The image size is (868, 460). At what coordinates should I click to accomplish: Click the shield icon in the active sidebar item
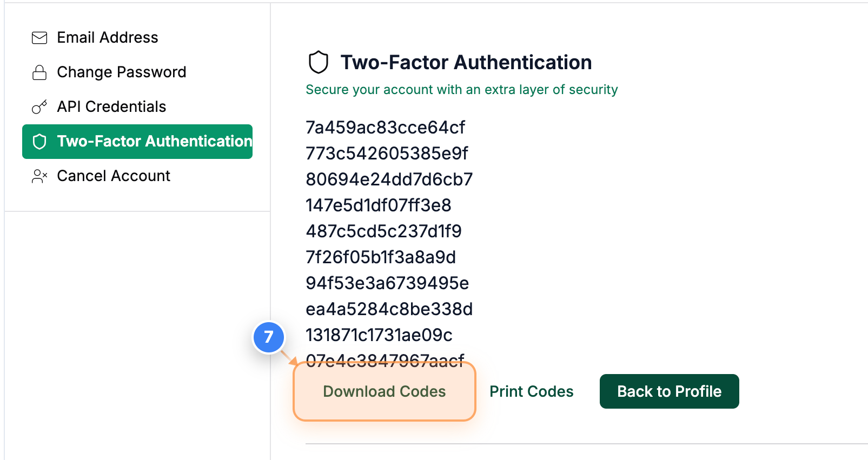(x=39, y=141)
